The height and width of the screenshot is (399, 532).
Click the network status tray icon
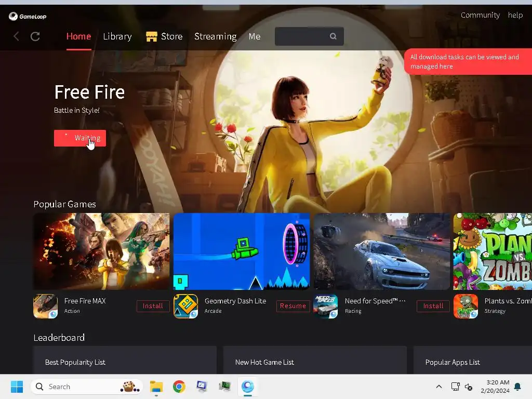(x=455, y=387)
